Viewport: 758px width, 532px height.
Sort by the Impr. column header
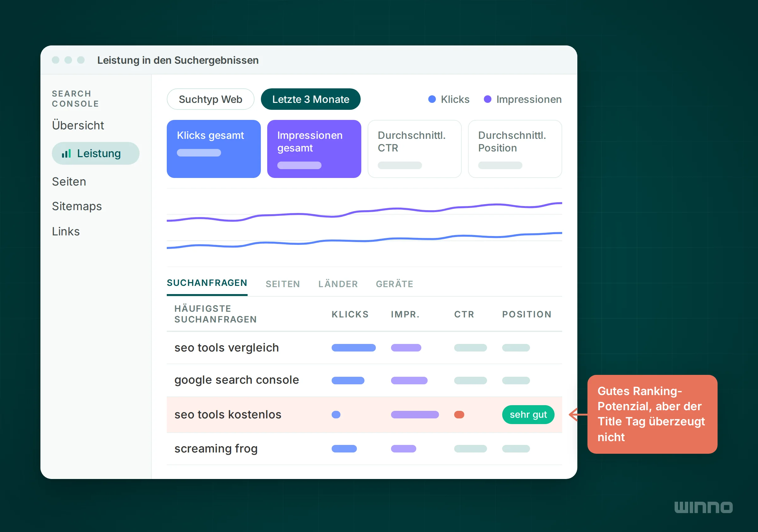tap(405, 314)
